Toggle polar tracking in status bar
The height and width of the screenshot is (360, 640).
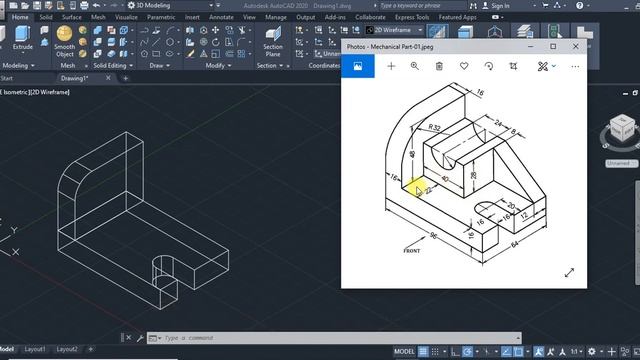point(468,351)
